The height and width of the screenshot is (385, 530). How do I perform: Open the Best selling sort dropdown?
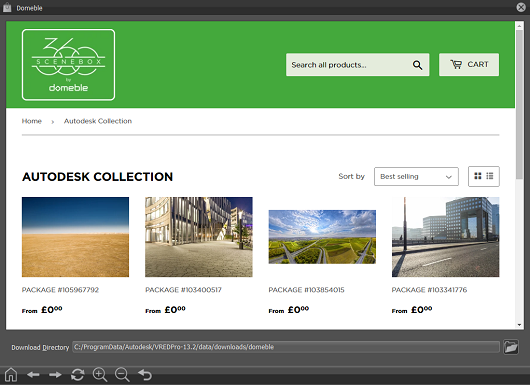(416, 176)
